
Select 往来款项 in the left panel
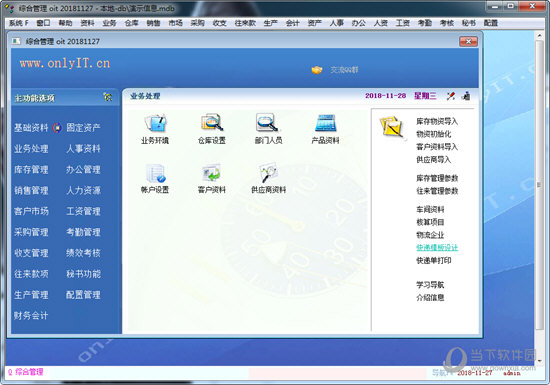click(31, 274)
